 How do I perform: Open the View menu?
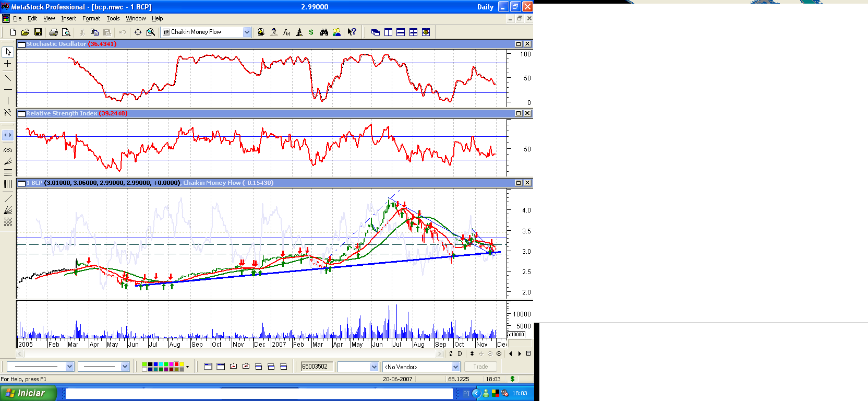49,18
